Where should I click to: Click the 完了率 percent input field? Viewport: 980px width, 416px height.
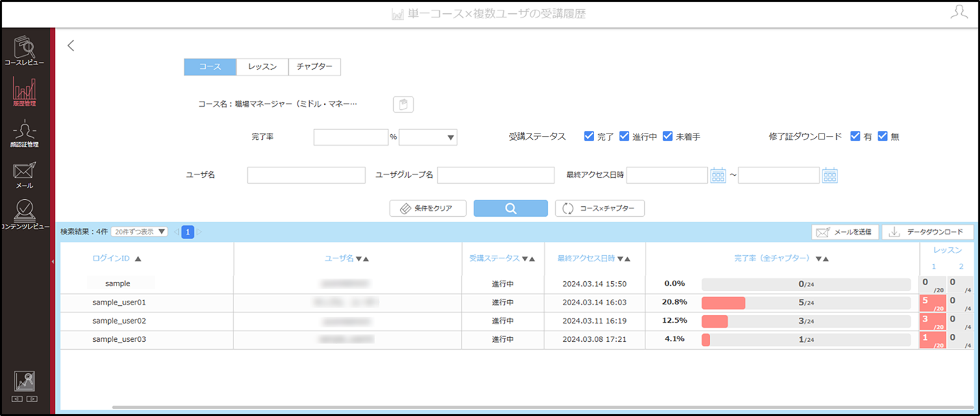[x=351, y=137]
